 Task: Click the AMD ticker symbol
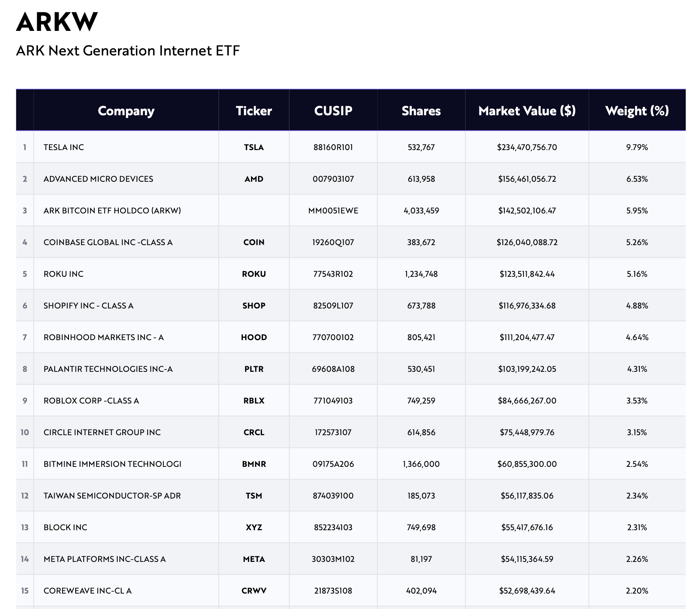pyautogui.click(x=254, y=179)
